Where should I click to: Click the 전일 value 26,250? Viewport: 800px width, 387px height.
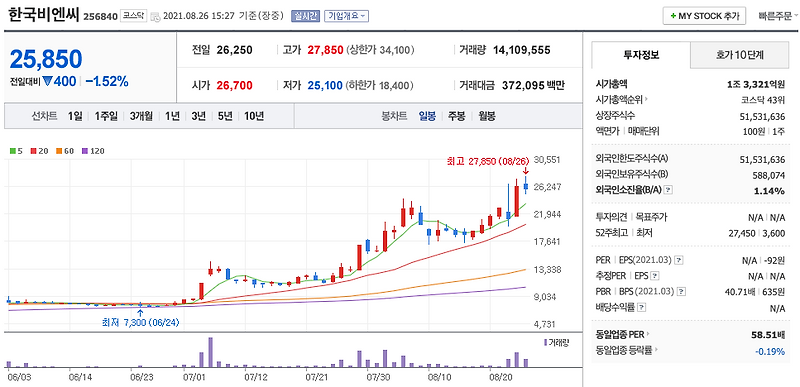tap(235, 50)
